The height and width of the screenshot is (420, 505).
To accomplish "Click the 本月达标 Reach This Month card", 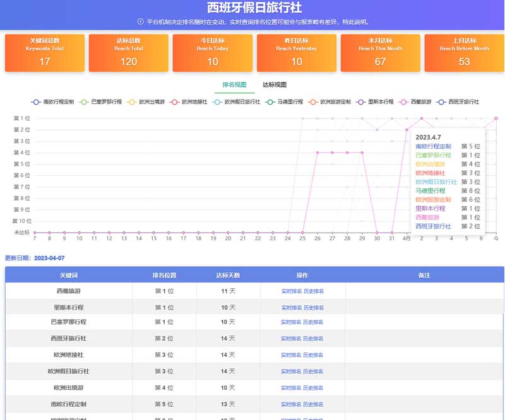I will (x=380, y=53).
